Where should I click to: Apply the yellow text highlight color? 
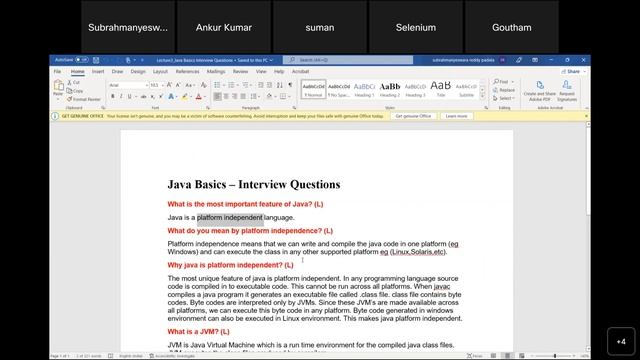point(184,96)
